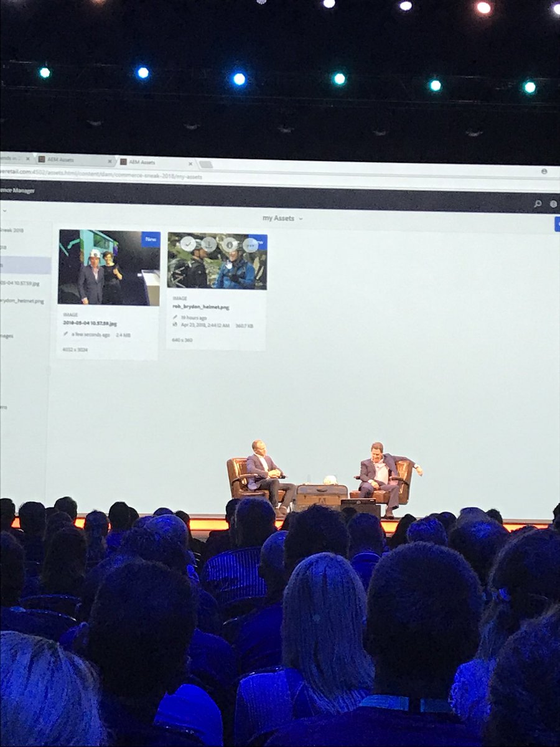The width and height of the screenshot is (560, 747).
Task: Click 'a few seconds ago' modified text
Action: point(90,335)
